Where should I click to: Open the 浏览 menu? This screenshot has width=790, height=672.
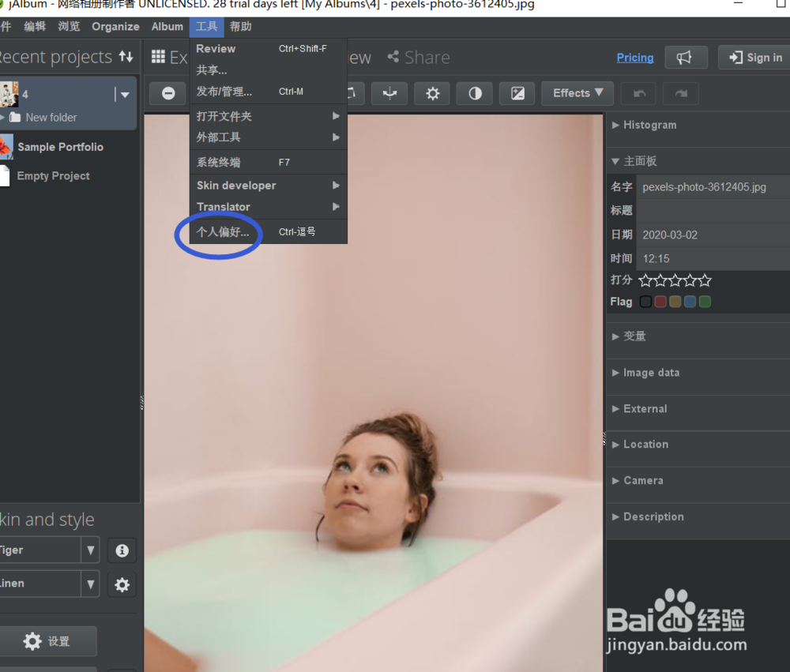(x=69, y=27)
